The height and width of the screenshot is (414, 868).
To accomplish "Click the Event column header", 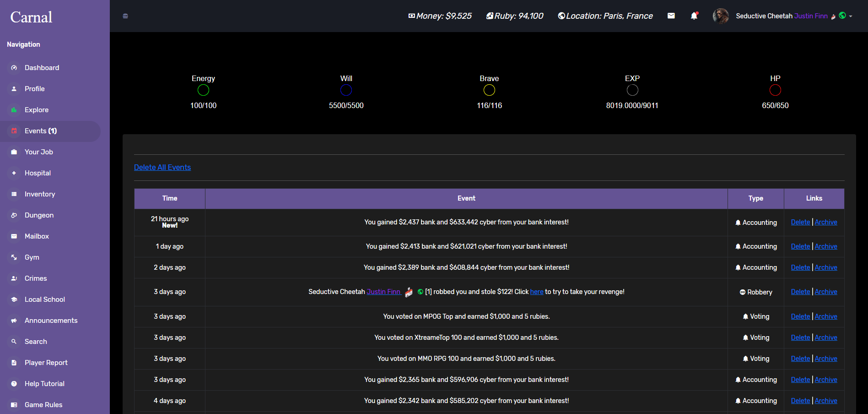I will [466, 198].
